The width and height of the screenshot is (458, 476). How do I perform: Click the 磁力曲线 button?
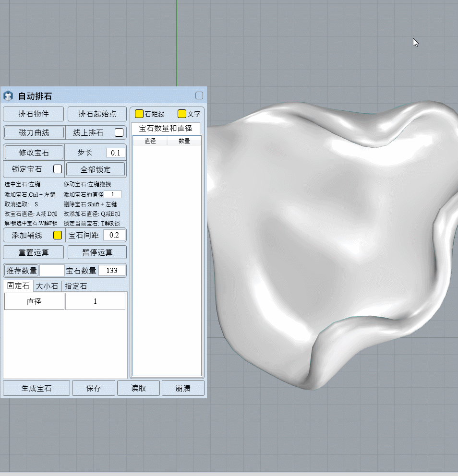(x=34, y=132)
